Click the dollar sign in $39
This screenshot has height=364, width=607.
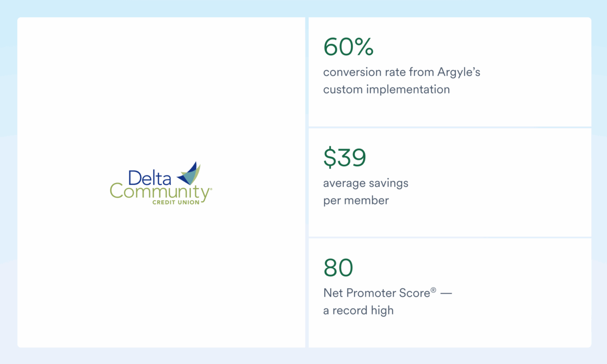[329, 158]
